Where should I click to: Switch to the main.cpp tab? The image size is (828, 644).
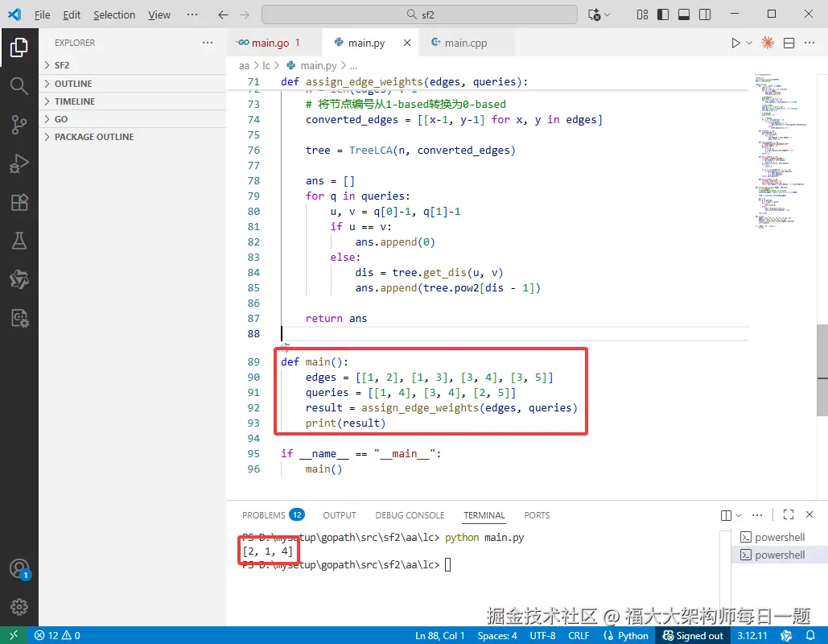click(x=465, y=43)
